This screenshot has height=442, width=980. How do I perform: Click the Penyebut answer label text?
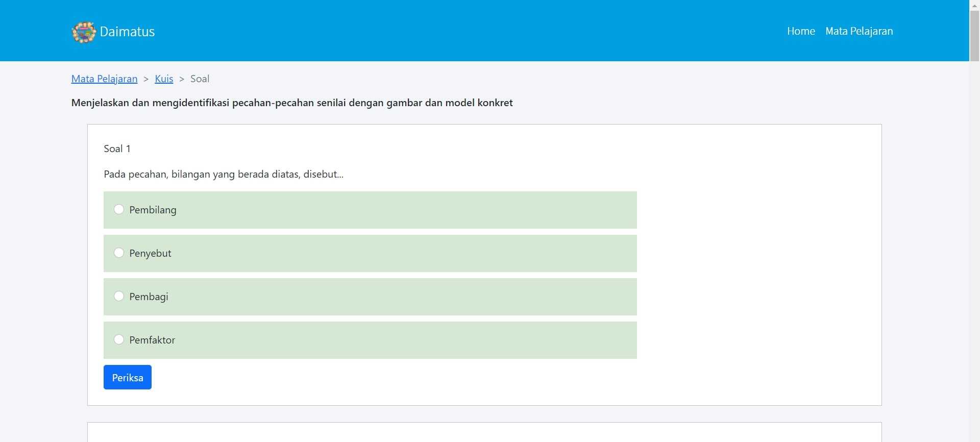150,253
